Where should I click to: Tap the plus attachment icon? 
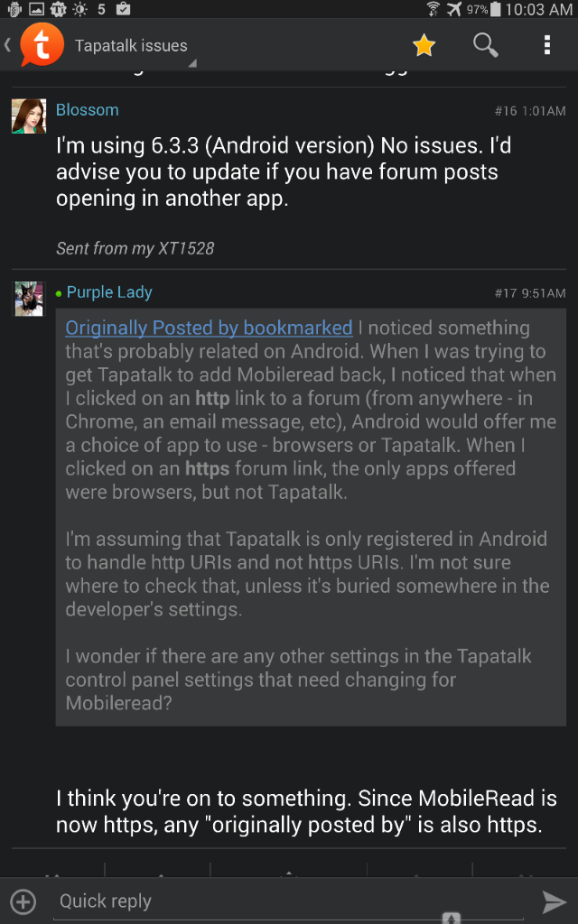pyautogui.click(x=23, y=901)
